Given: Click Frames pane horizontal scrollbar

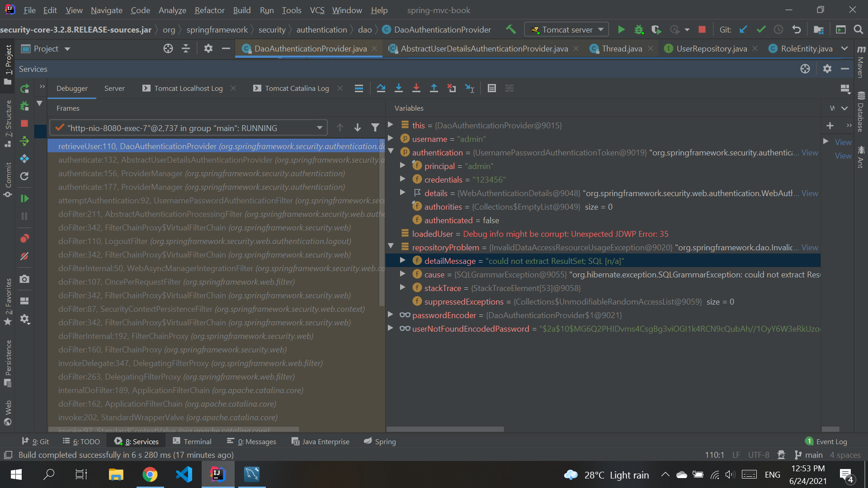Looking at the screenshot, I should [x=174, y=429].
